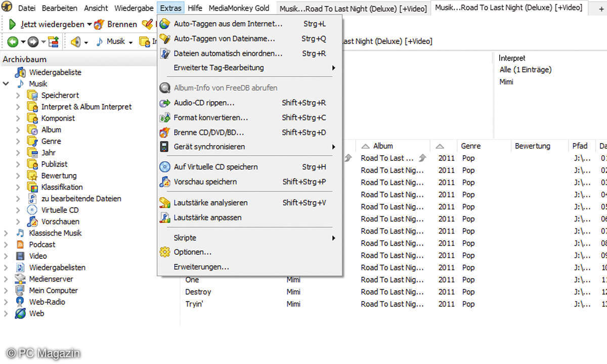
Task: Click the Web globe icon in tree
Action: pos(20,313)
